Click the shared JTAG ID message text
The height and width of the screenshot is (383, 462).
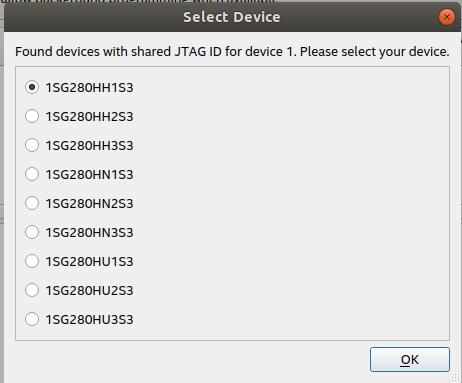[232, 52]
